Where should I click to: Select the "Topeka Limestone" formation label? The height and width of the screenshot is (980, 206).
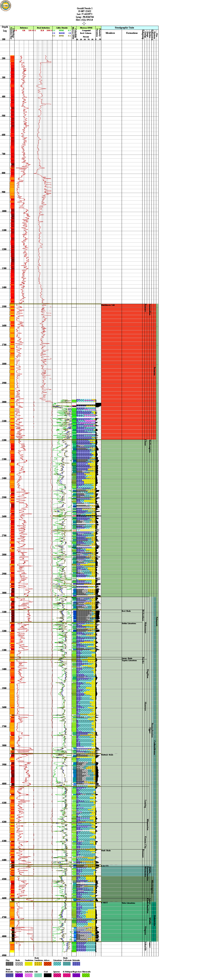pyautogui.click(x=129, y=661)
